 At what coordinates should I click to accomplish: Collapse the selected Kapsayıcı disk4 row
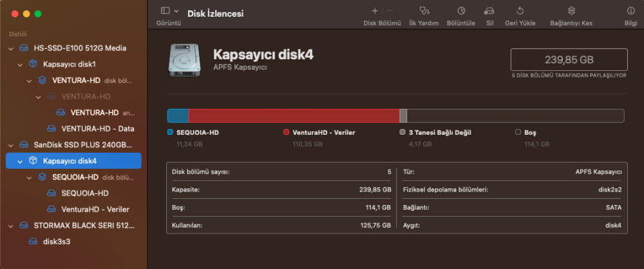pos(20,161)
